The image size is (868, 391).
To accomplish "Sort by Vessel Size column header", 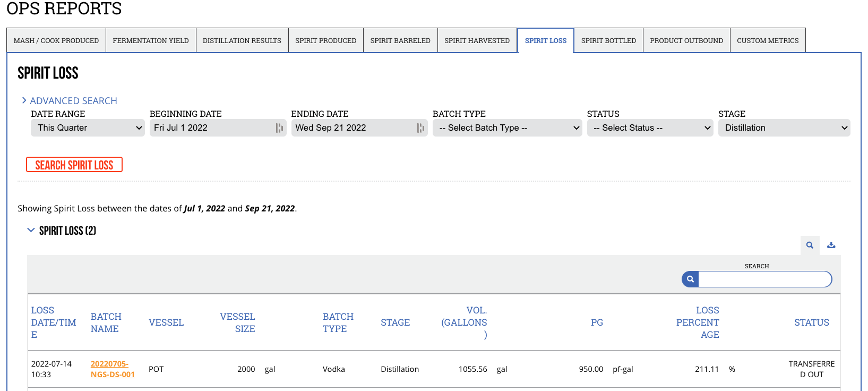I will [x=237, y=322].
